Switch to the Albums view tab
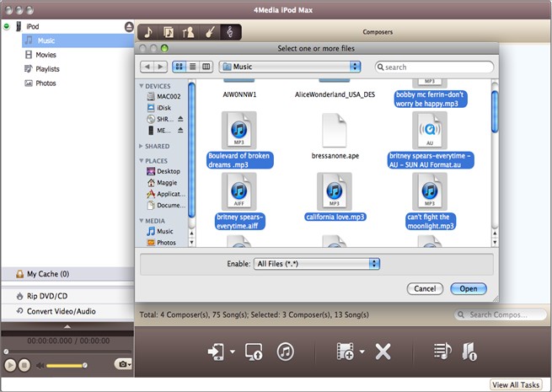Viewport: 552px width, 392px height. (169, 32)
